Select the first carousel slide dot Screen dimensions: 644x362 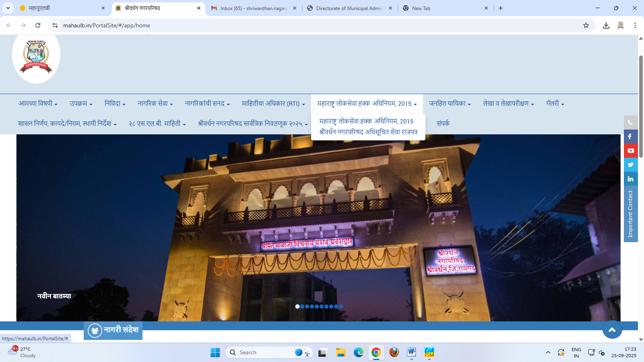[297, 306]
